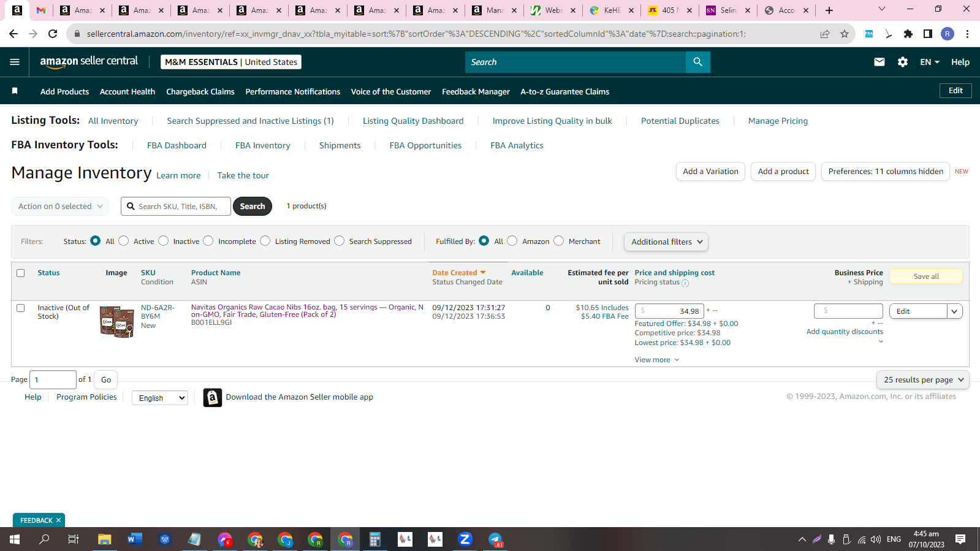Open the buyer messages mail icon
The height and width of the screenshot is (551, 980).
click(x=879, y=62)
